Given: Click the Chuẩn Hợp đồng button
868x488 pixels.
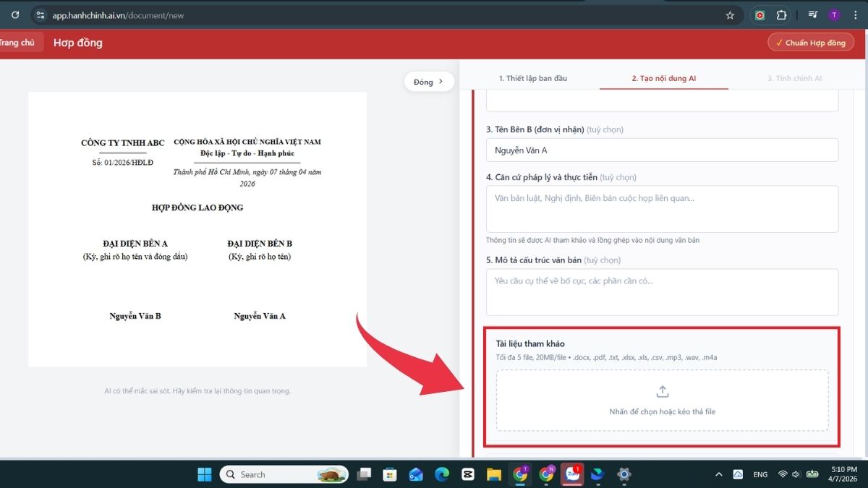Looking at the screenshot, I should [810, 43].
